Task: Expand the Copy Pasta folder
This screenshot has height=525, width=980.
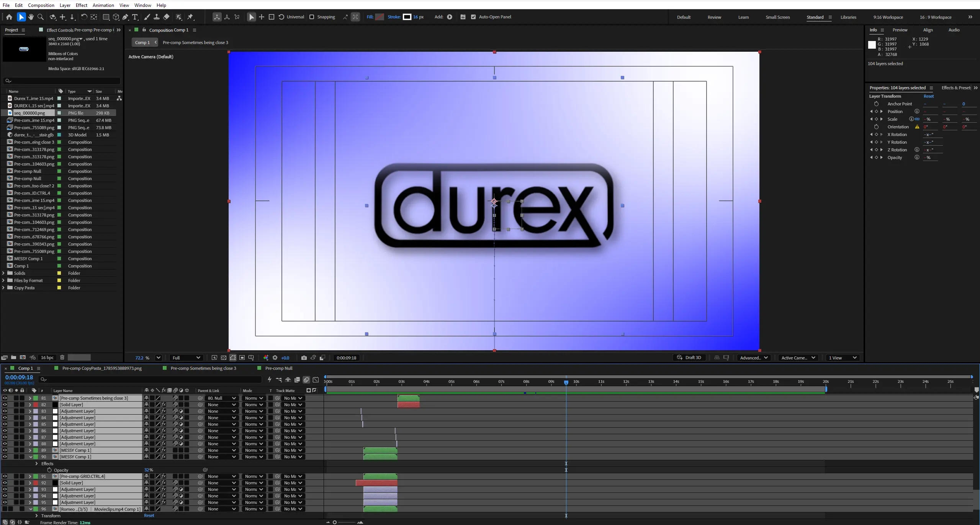Action: tap(3, 288)
